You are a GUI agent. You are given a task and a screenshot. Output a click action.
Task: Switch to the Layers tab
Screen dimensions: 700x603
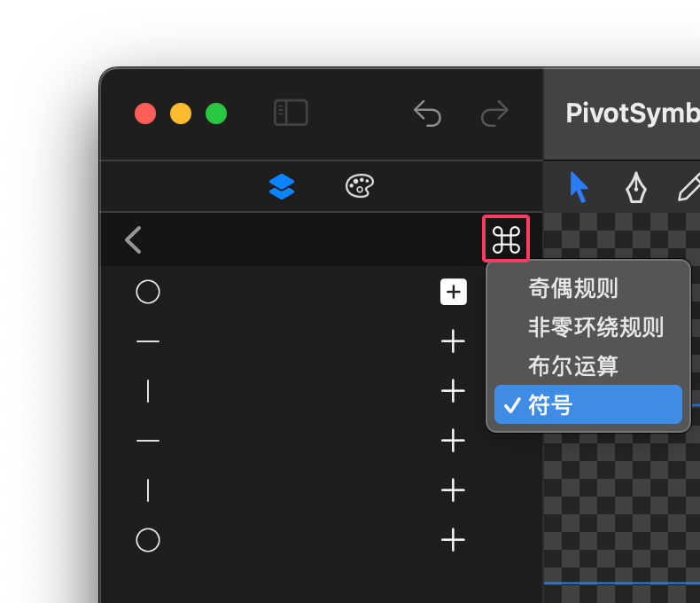point(282,186)
